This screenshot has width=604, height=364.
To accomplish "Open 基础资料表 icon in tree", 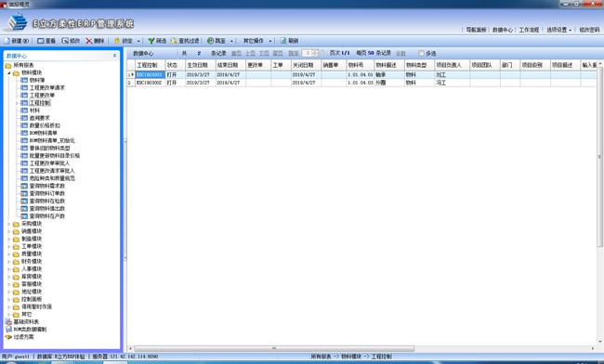I will pyautogui.click(x=8, y=321).
